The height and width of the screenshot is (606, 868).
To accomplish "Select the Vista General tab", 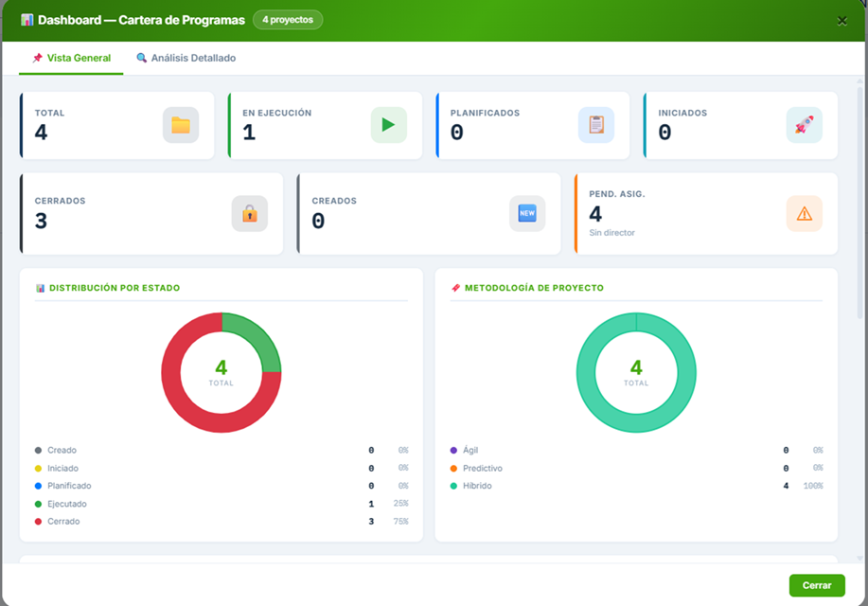I will coord(71,58).
